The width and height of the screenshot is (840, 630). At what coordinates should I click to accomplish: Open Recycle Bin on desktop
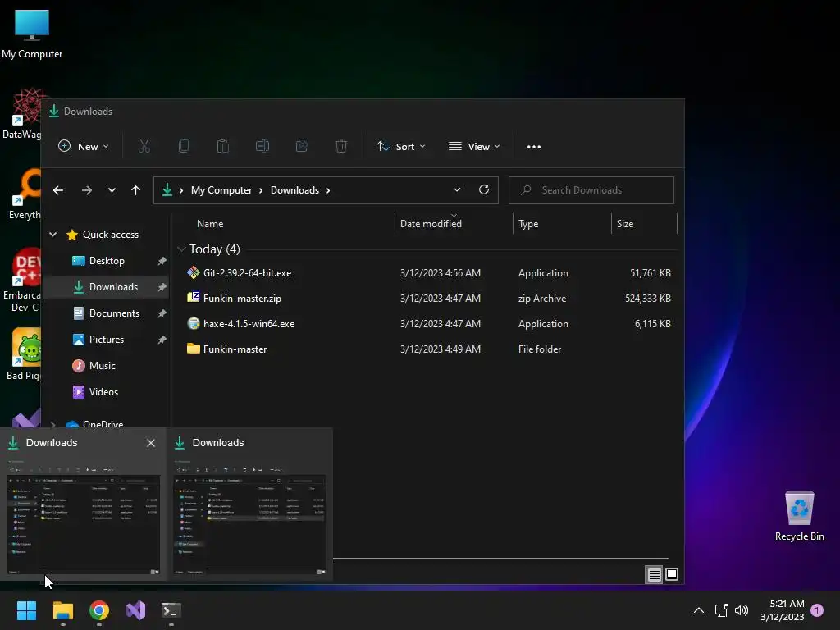799,516
